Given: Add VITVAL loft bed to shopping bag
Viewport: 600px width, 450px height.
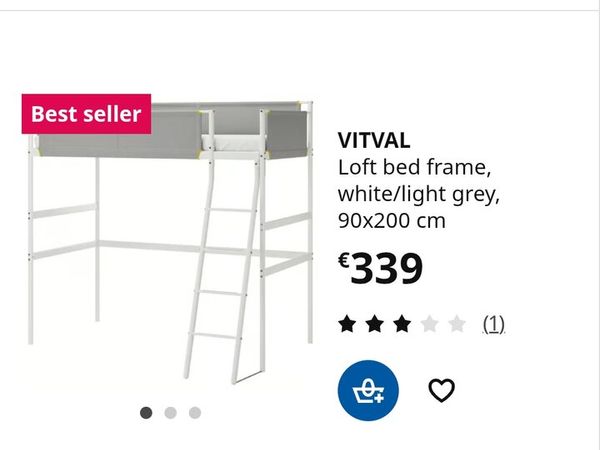Looking at the screenshot, I should [x=368, y=390].
